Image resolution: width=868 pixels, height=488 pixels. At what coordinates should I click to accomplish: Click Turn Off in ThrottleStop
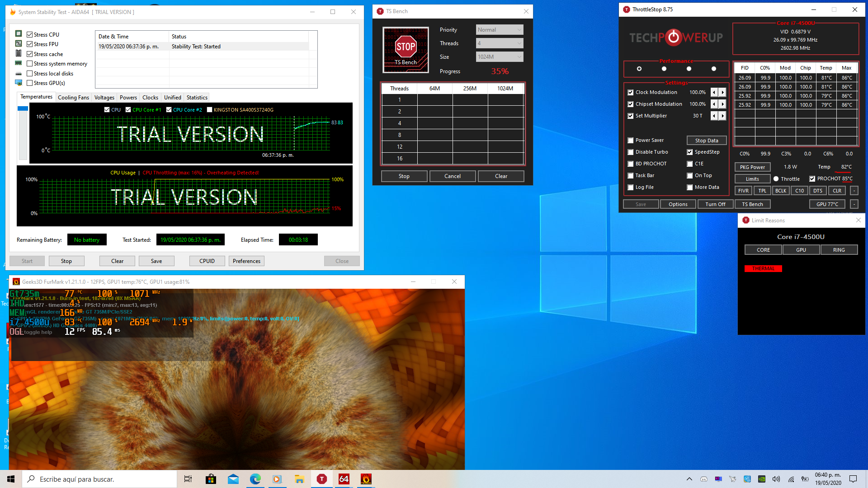pos(715,204)
